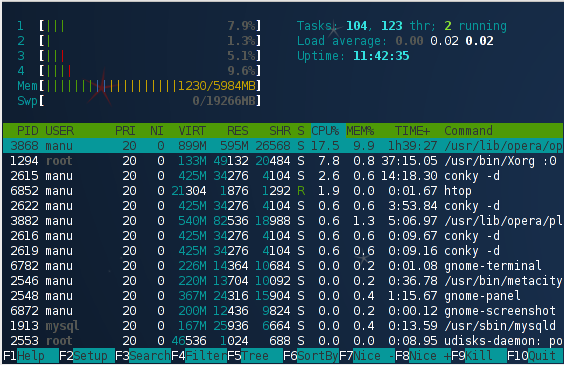Select the highlighted opera process 3868
The image size is (564, 365).
click(x=283, y=146)
